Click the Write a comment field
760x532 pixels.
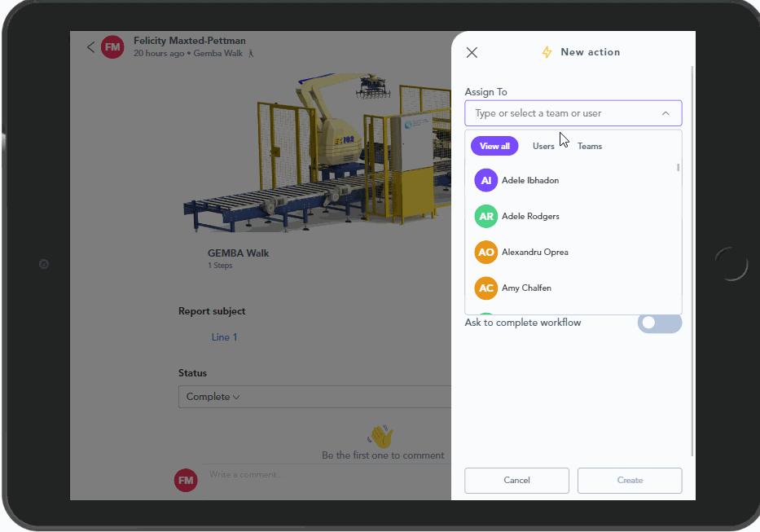click(x=326, y=474)
